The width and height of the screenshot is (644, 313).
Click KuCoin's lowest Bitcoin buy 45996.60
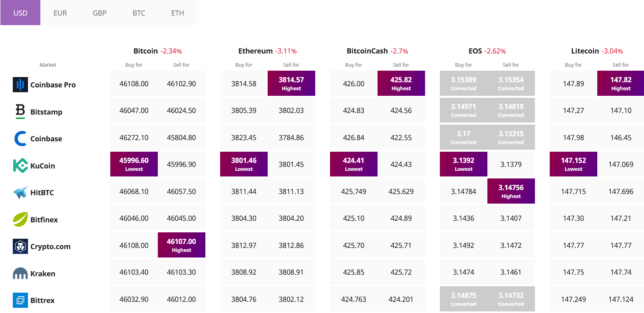pos(134,164)
